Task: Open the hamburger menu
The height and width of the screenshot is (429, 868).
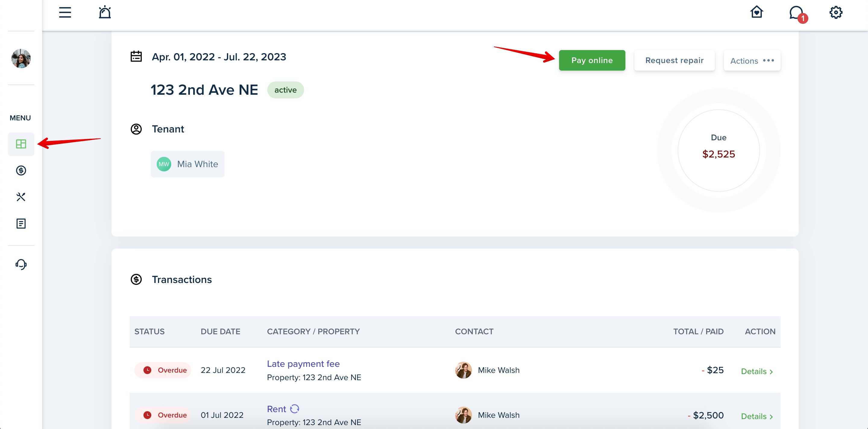Action: [65, 12]
